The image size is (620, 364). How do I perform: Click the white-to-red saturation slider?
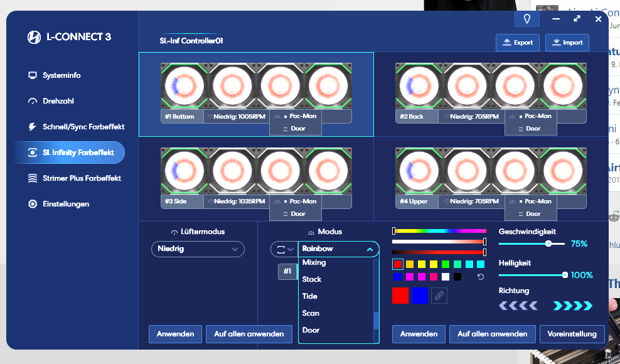[x=439, y=242]
